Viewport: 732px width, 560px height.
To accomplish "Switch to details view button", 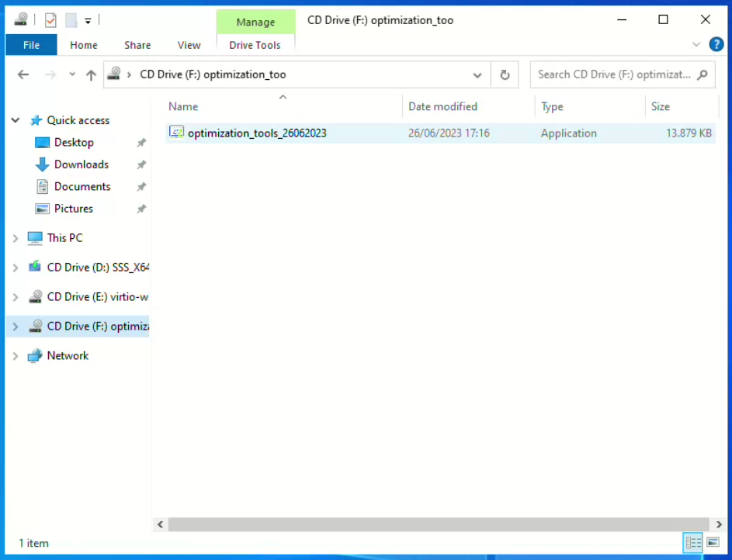I will [693, 543].
